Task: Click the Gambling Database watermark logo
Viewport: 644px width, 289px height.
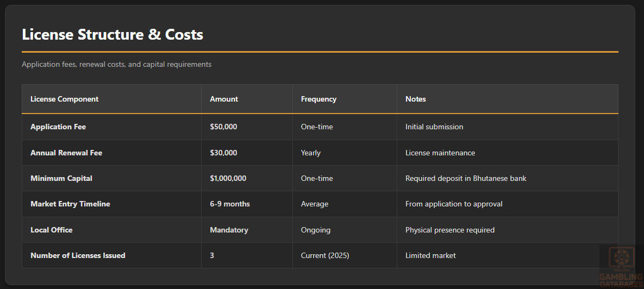Action: [x=621, y=266]
